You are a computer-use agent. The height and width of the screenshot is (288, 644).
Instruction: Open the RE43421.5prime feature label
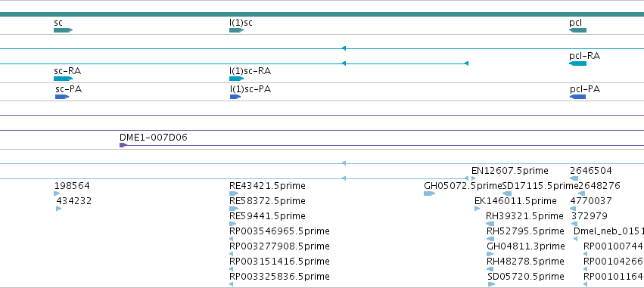click(x=267, y=186)
